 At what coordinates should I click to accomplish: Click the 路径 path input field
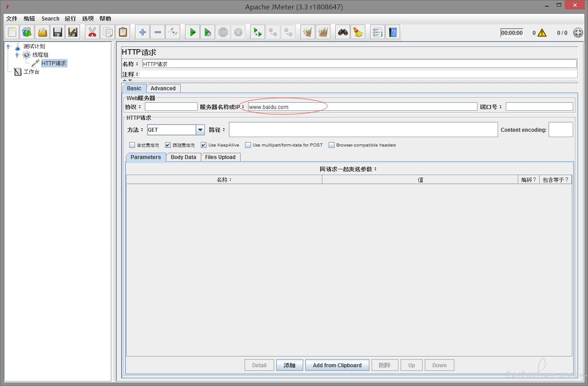pos(363,130)
